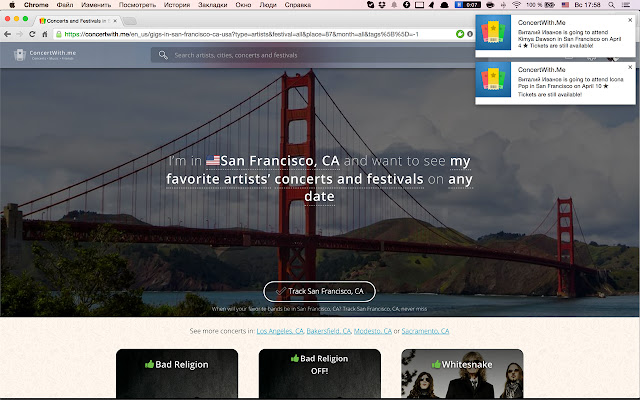Open the Whitesnake concert card
640x400 pixels.
462,374
